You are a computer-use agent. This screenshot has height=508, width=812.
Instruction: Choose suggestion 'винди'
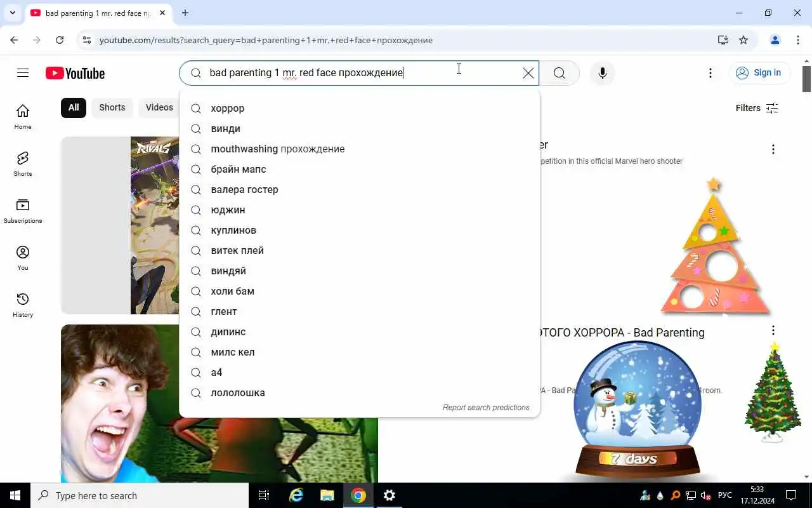(x=360, y=128)
